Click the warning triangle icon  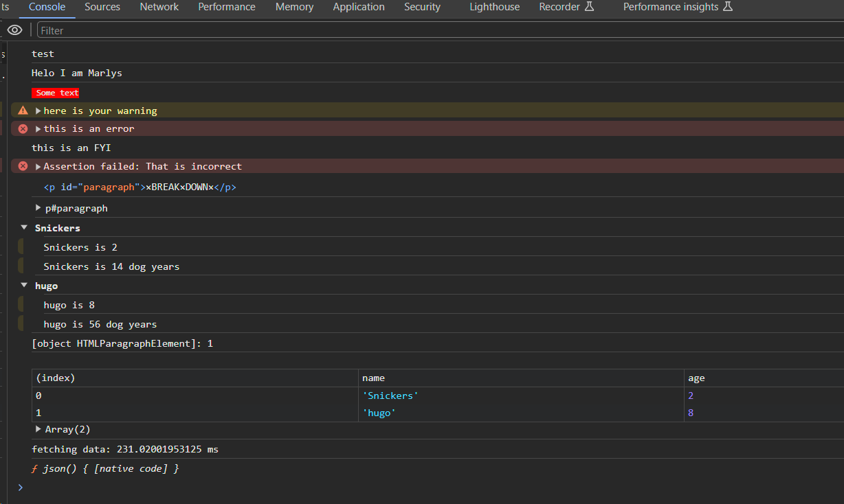pyautogui.click(x=23, y=111)
